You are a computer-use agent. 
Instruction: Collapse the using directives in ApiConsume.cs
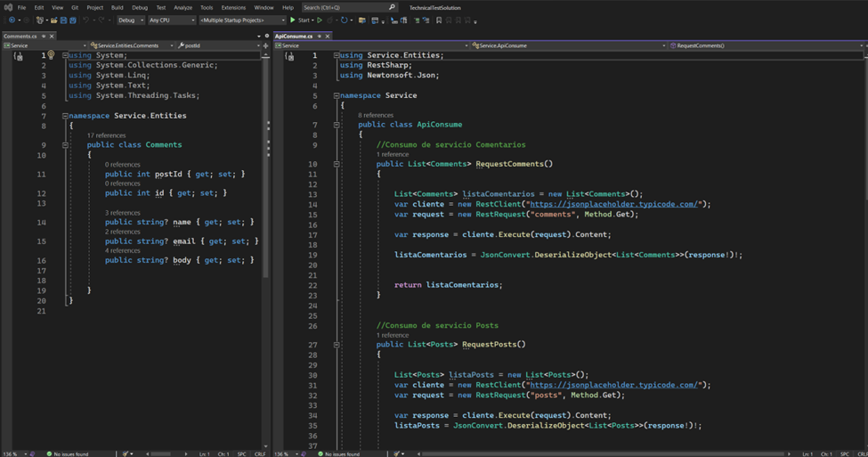coord(336,55)
